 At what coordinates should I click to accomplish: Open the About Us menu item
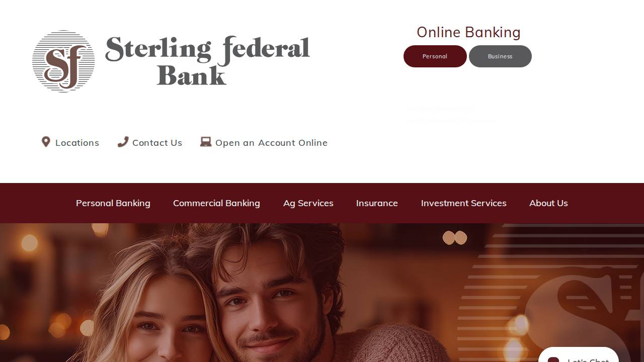pyautogui.click(x=548, y=203)
